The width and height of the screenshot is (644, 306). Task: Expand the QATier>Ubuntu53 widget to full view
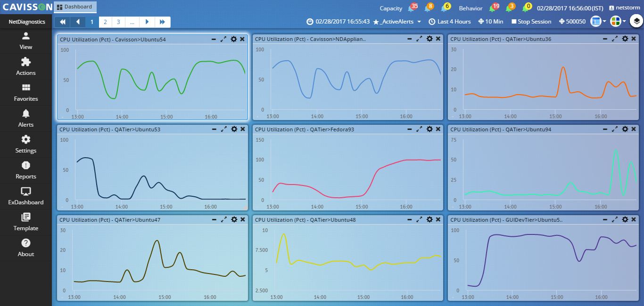(x=224, y=129)
